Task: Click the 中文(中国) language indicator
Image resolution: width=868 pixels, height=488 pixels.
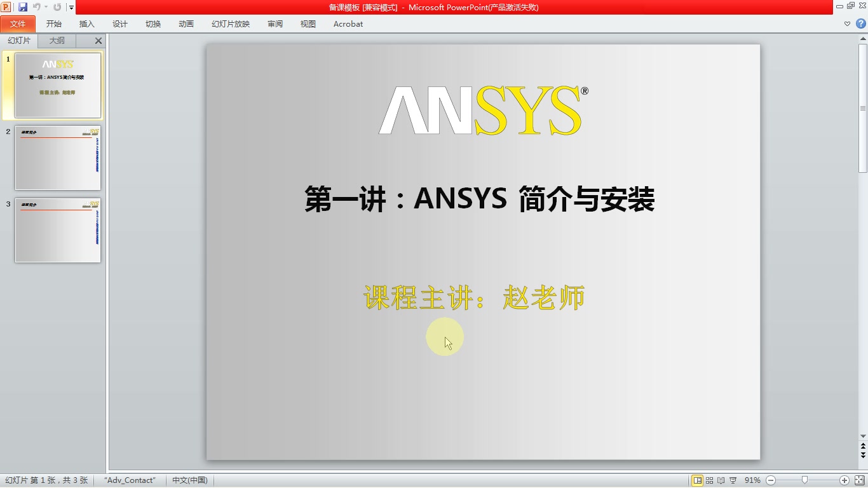Action: pos(190,480)
